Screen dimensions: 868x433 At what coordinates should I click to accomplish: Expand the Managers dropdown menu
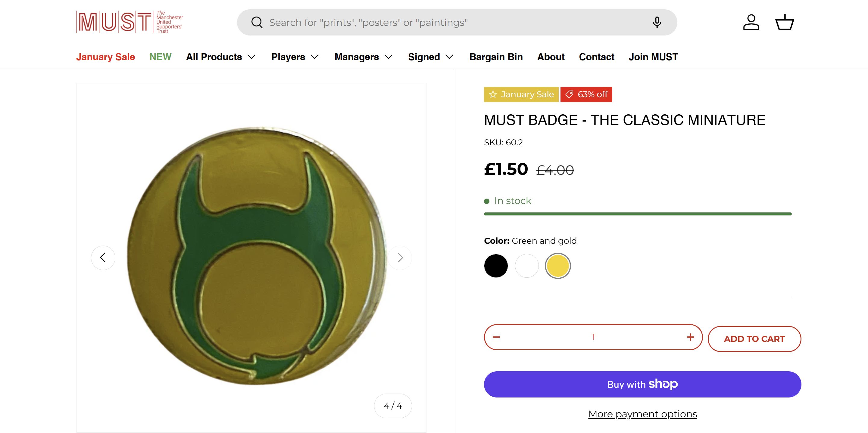[x=363, y=57]
